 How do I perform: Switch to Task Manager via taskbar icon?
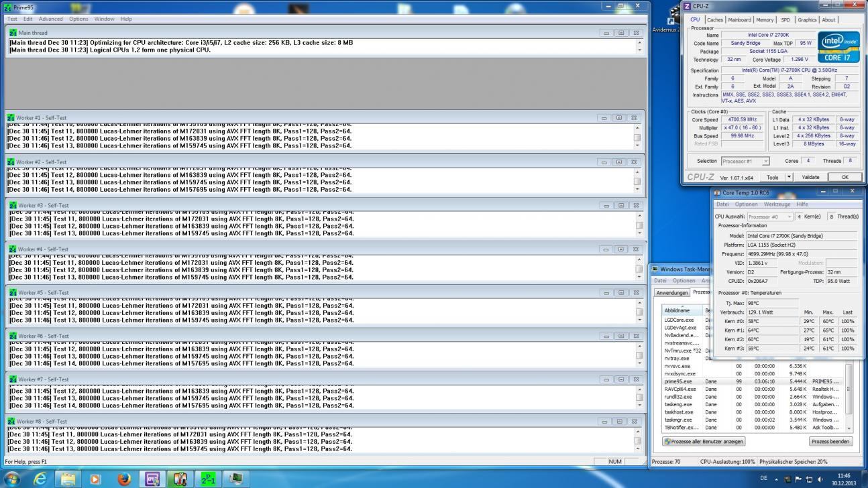click(236, 479)
